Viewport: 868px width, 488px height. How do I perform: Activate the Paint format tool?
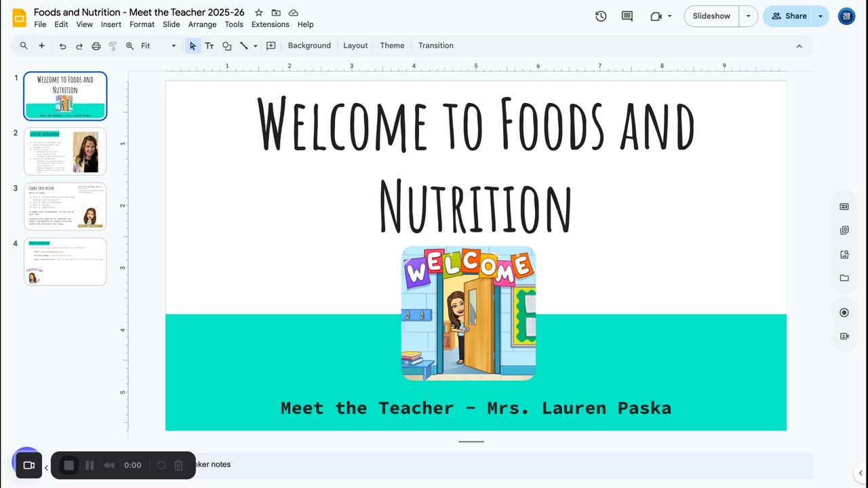coord(113,46)
